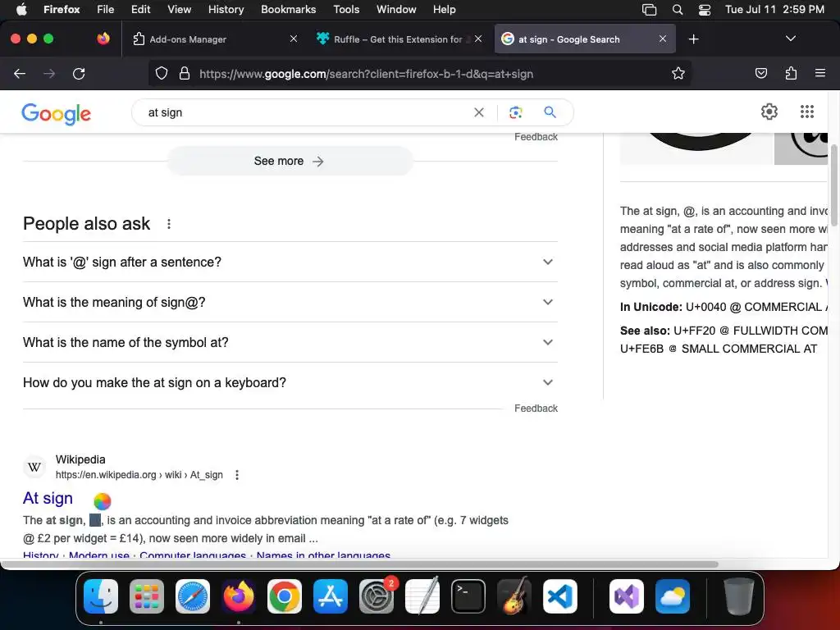Viewport: 840px width, 630px height.
Task: Click Feedback below People also ask
Action: (x=536, y=409)
